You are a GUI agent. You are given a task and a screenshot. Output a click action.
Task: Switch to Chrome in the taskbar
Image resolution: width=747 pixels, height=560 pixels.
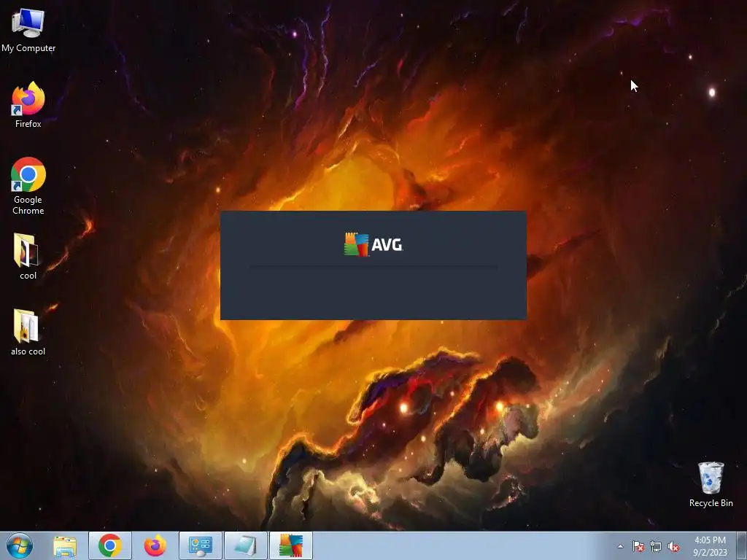pyautogui.click(x=110, y=545)
